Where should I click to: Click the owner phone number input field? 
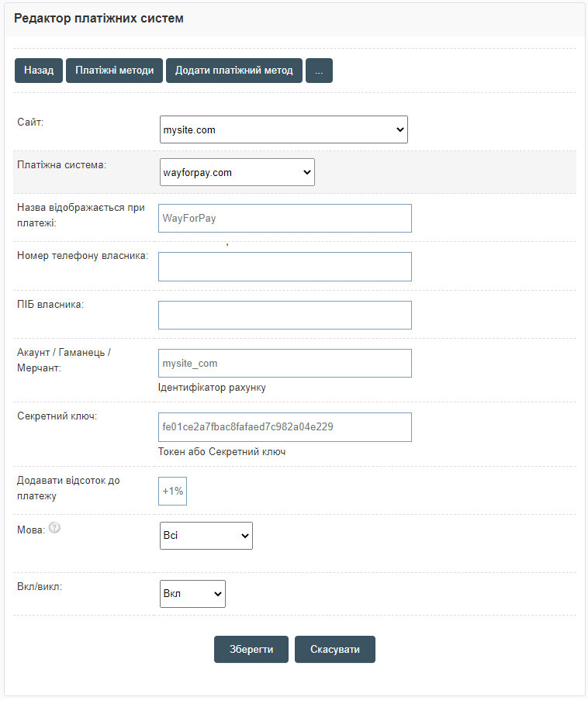coord(285,267)
